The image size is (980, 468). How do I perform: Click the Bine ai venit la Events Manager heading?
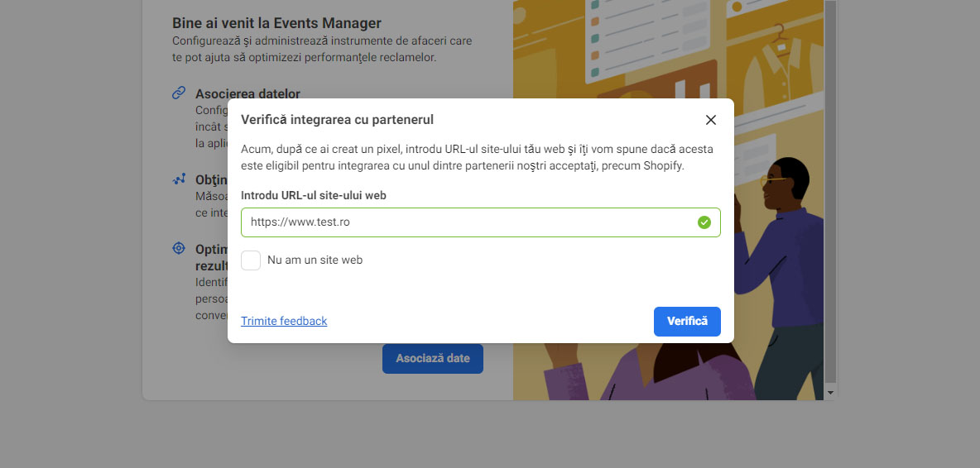[x=277, y=24]
